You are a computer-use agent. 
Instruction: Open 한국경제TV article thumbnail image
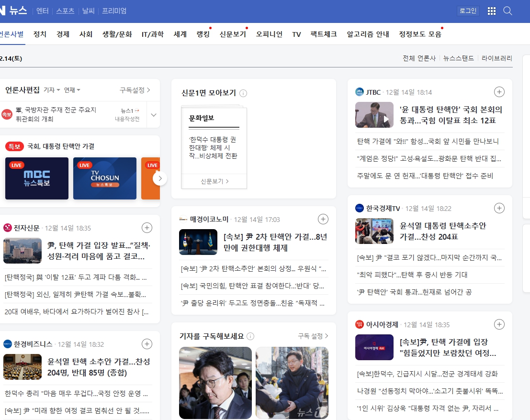click(374, 231)
